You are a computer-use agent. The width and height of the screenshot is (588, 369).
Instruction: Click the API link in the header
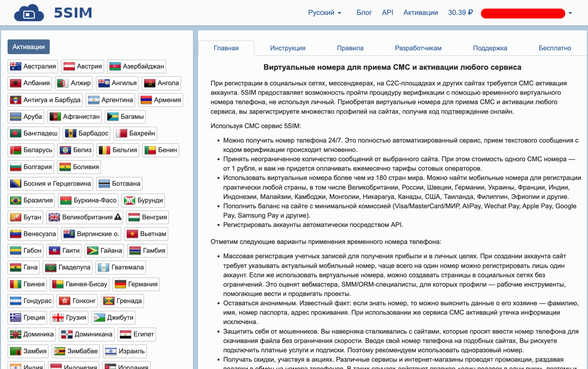[387, 13]
